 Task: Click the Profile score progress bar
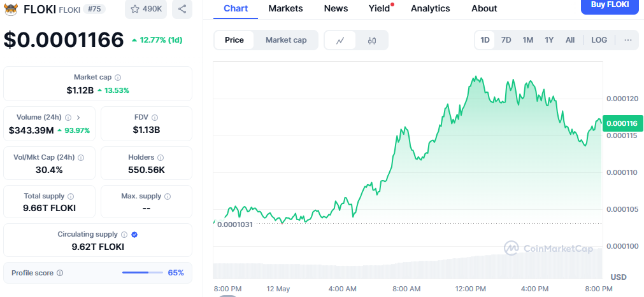tap(143, 272)
